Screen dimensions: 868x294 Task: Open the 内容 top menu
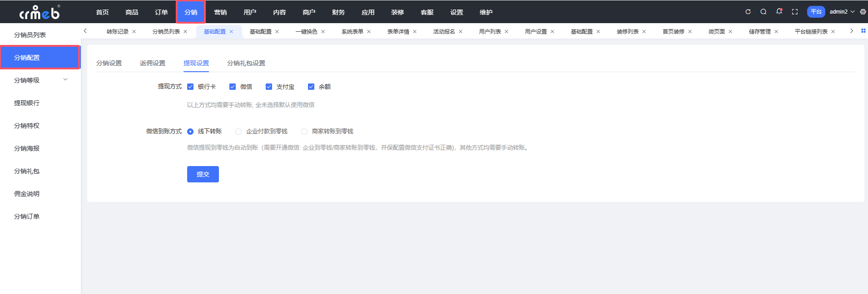pyautogui.click(x=280, y=12)
